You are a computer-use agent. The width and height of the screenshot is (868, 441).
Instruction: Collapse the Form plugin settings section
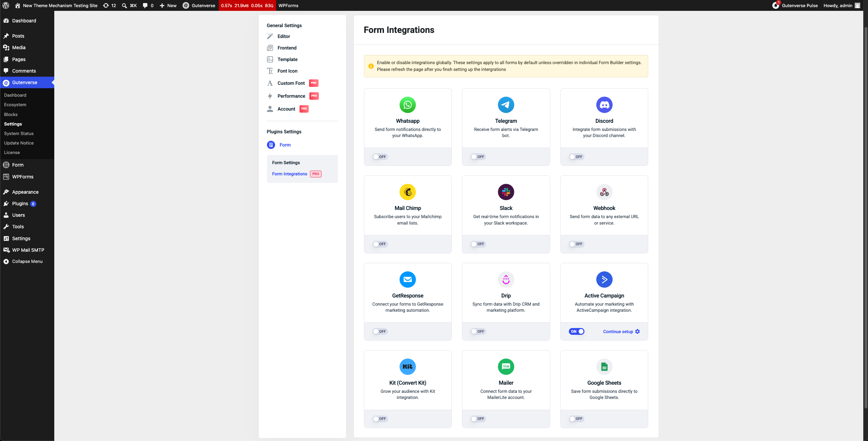285,145
